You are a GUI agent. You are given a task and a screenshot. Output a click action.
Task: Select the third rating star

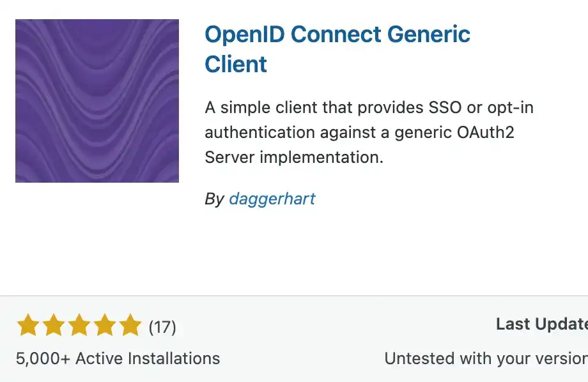(79, 326)
